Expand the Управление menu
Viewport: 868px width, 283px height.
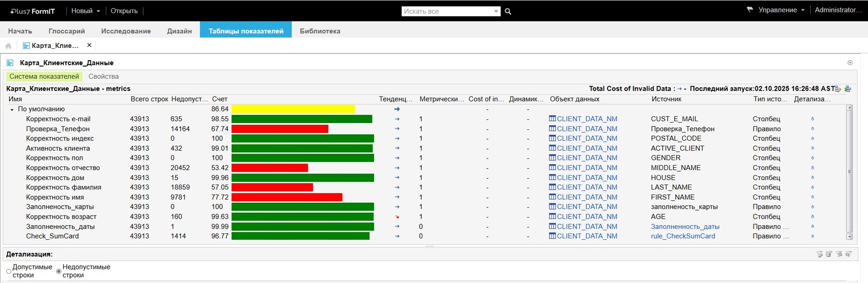[x=777, y=10]
